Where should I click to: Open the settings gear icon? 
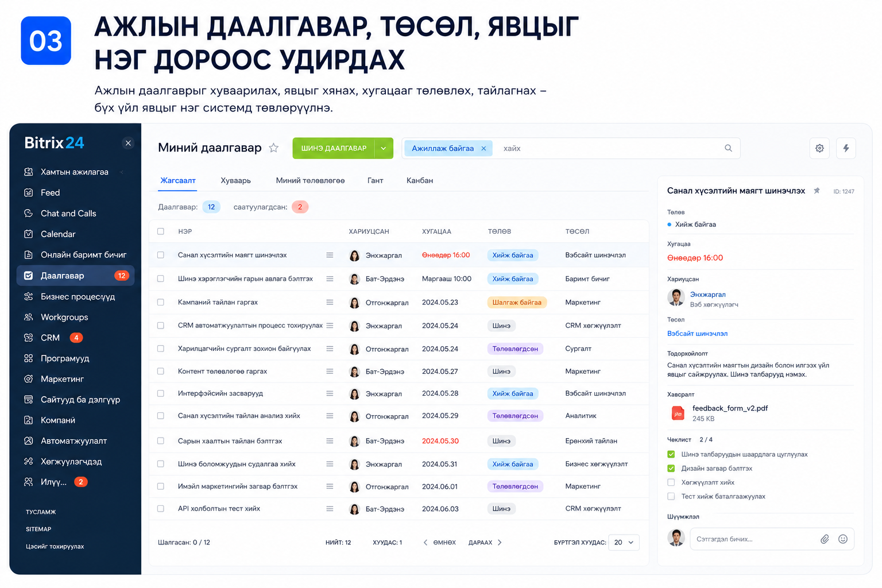click(819, 148)
